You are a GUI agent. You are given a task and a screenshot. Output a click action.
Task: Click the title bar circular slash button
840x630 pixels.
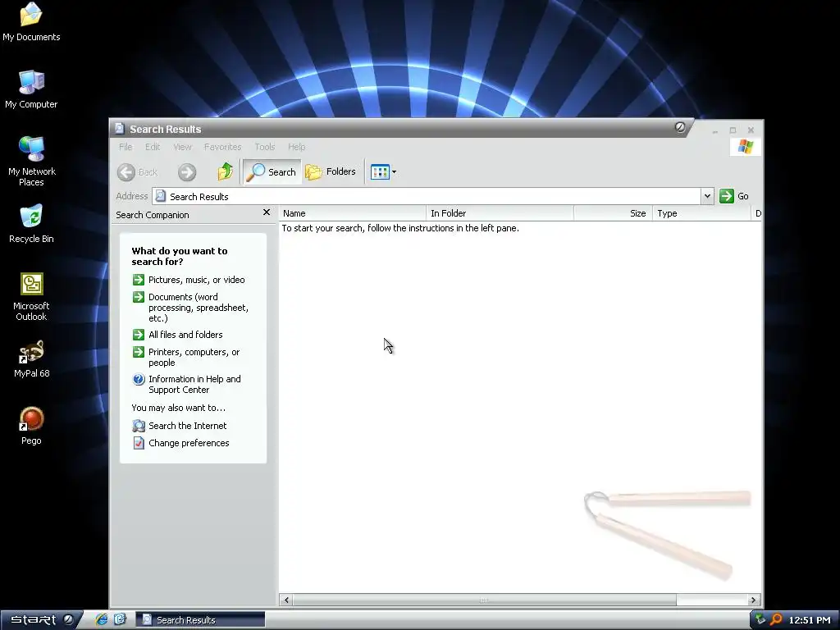pyautogui.click(x=680, y=127)
